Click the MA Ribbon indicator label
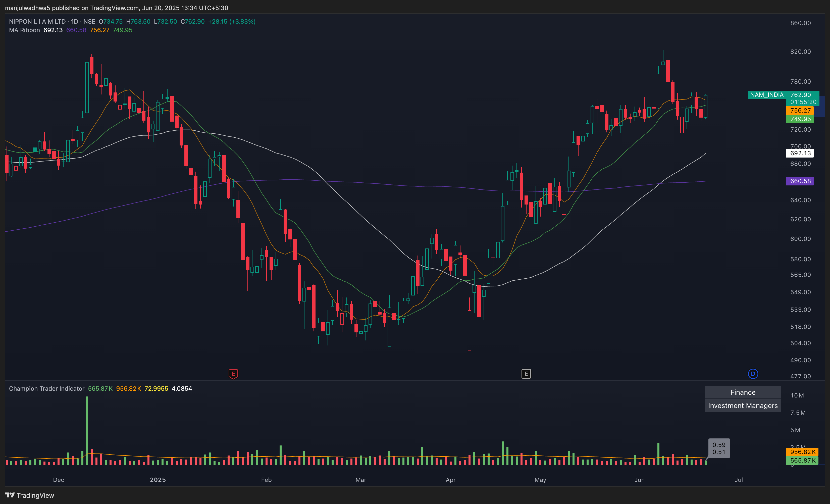Screen dimensions: 830x504 24,30
